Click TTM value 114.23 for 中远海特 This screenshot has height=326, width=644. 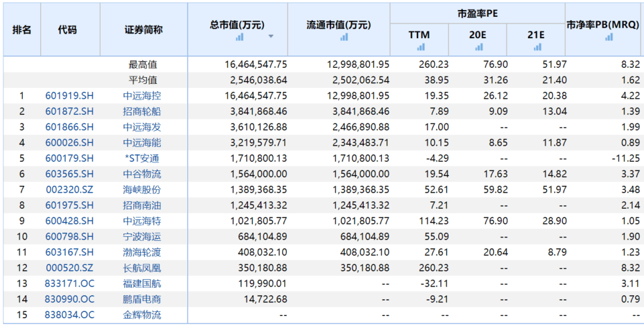click(434, 221)
